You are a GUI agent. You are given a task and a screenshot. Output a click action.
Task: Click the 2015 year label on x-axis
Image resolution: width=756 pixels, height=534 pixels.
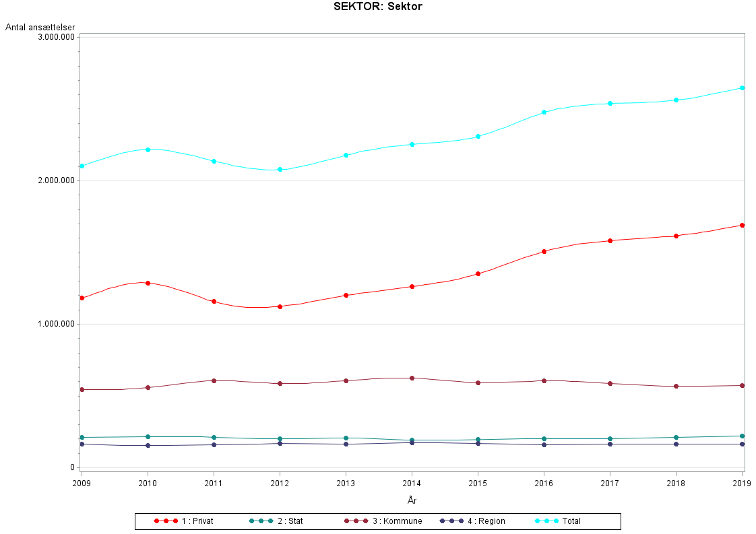[x=478, y=483]
